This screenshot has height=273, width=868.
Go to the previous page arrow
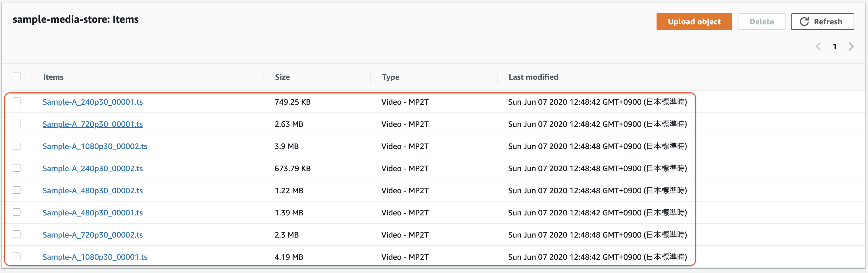tap(818, 47)
